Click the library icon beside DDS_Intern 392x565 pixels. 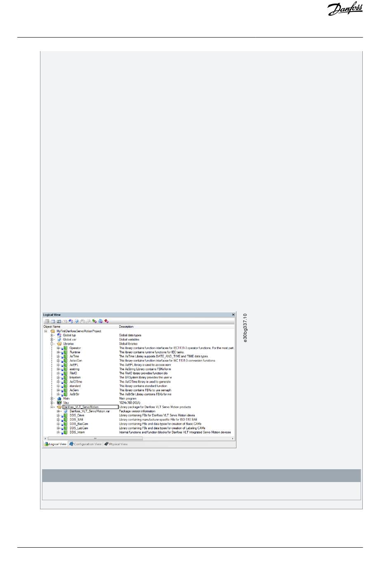click(x=65, y=432)
